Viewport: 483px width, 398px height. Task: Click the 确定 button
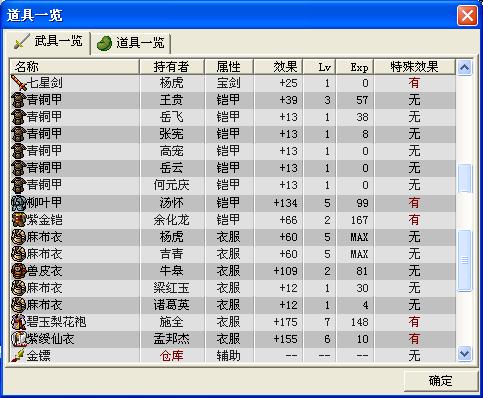click(440, 380)
